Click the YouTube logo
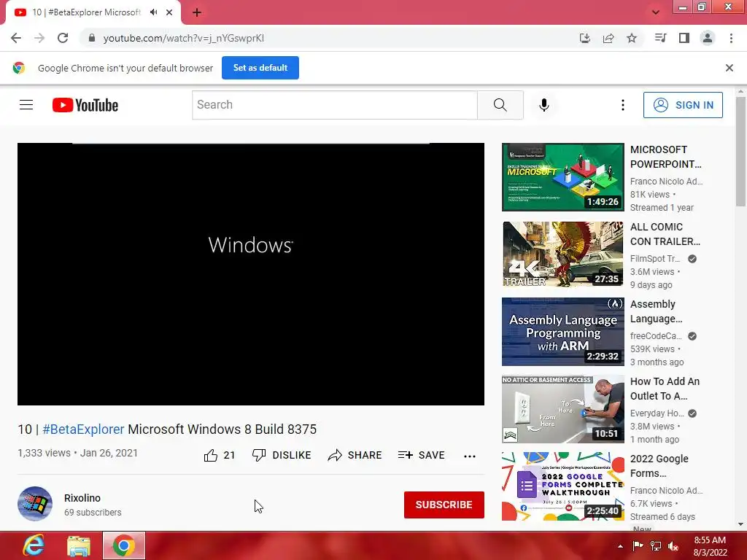This screenshot has height=560, width=747. click(x=85, y=105)
